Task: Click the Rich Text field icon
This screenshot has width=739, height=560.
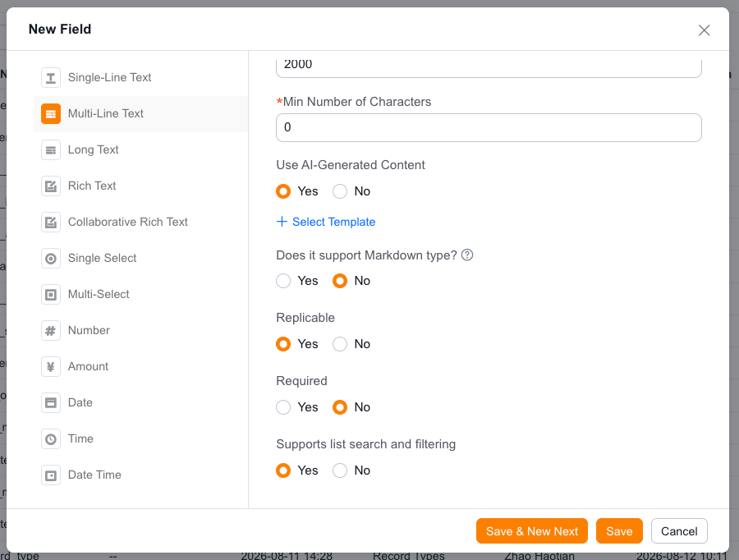Action: [51, 186]
